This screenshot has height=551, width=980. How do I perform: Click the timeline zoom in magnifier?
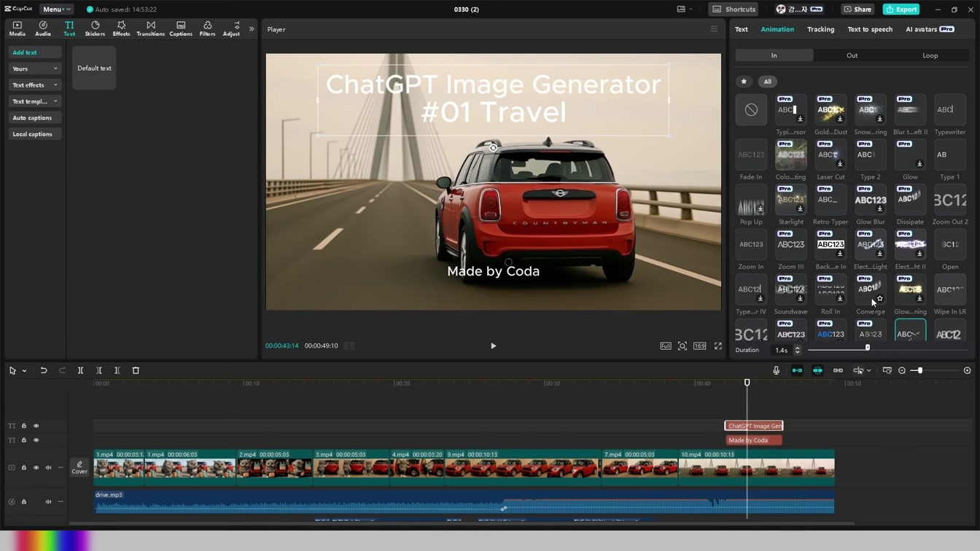[968, 370]
